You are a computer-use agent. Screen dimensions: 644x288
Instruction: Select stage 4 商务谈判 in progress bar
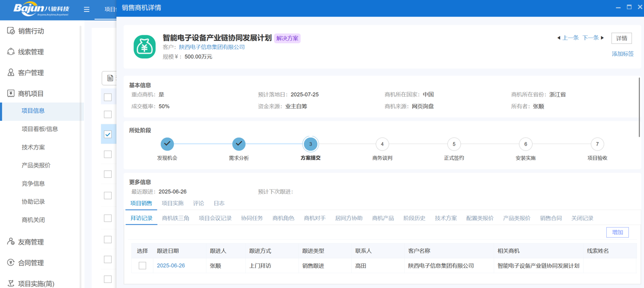point(382,144)
